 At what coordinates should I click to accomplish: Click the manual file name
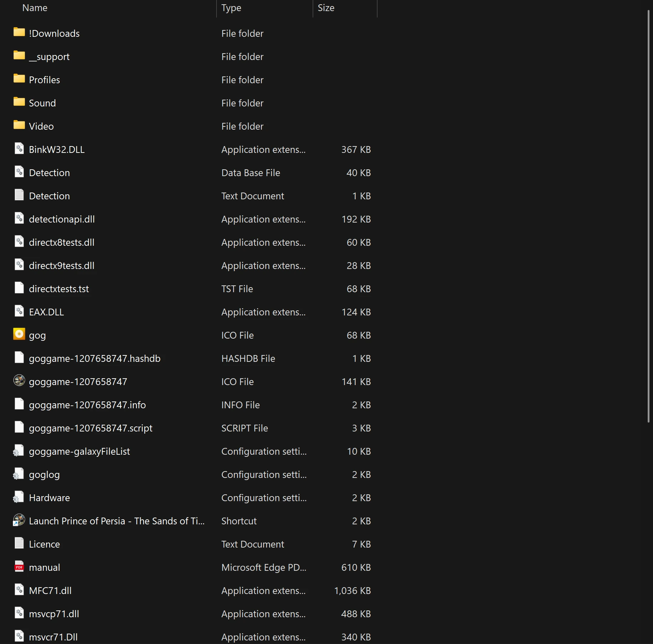point(44,568)
